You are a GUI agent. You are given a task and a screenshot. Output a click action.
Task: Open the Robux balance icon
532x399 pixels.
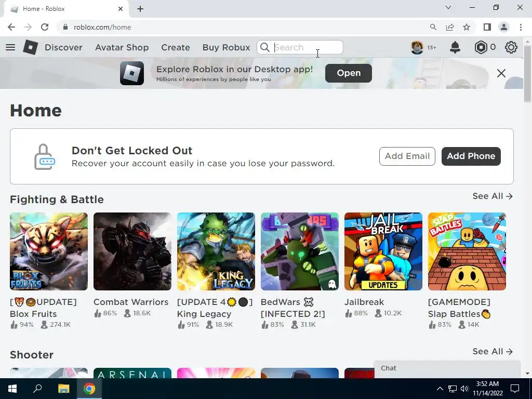click(481, 47)
